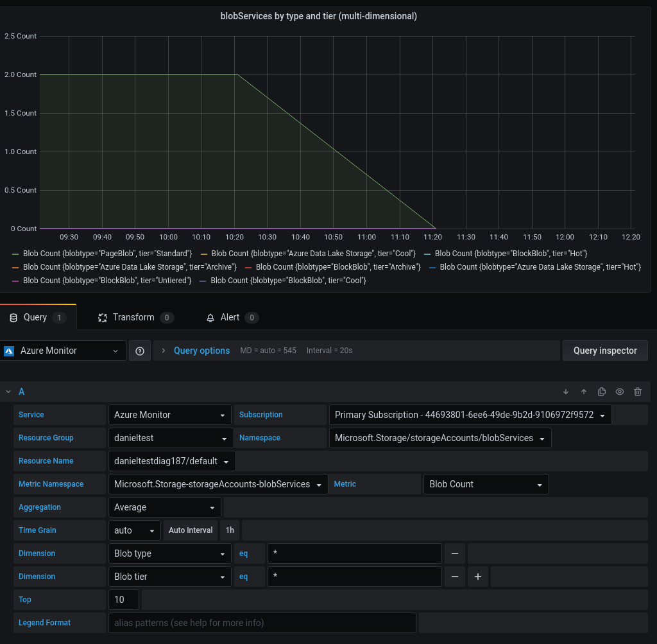Screen dimensions: 657x644
Task: Click the Query inspector button
Action: pyautogui.click(x=605, y=351)
